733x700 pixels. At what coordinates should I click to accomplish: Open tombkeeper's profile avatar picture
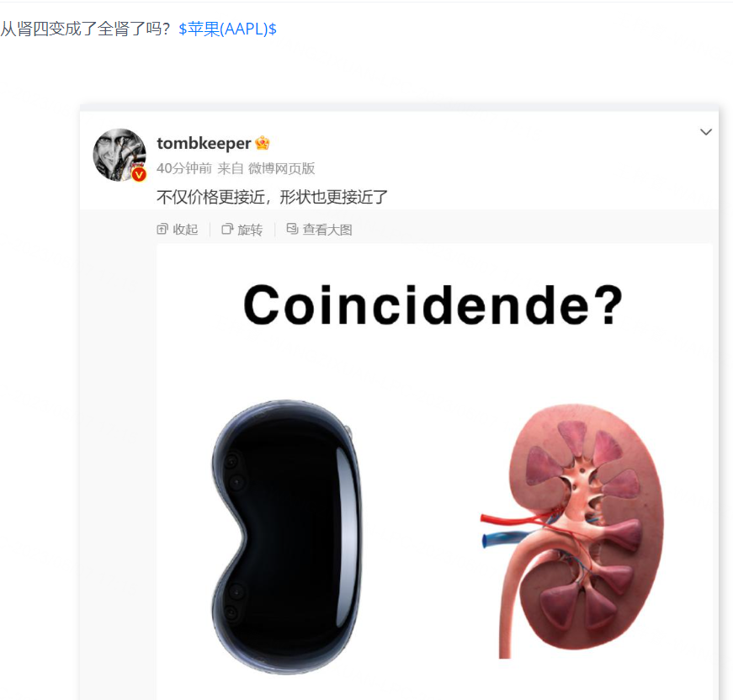coord(120,155)
